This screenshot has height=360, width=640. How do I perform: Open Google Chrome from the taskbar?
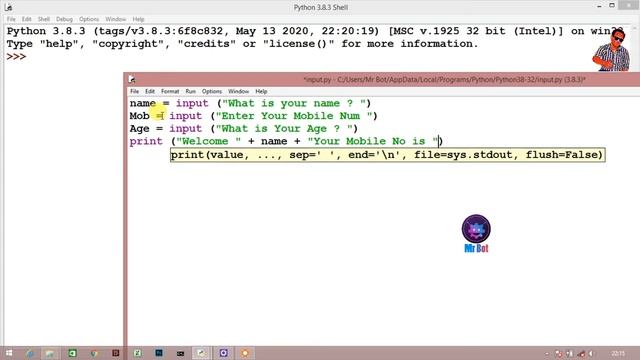pyautogui.click(x=94, y=353)
